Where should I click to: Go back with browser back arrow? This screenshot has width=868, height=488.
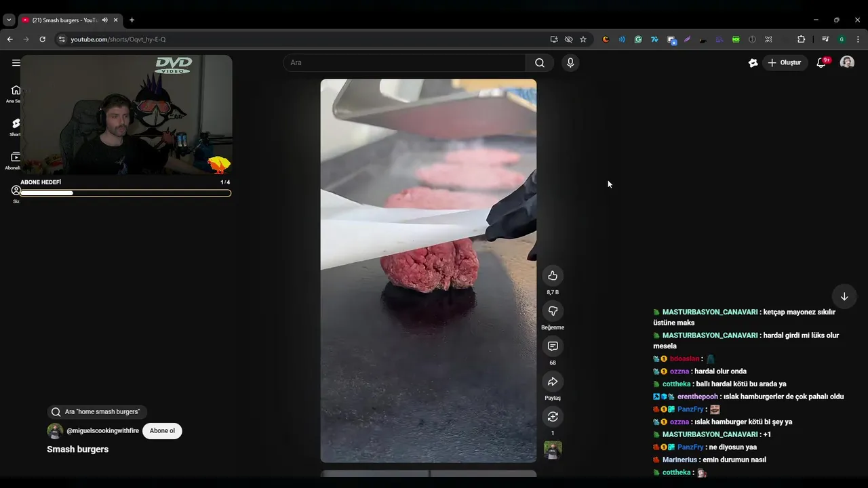click(x=9, y=39)
